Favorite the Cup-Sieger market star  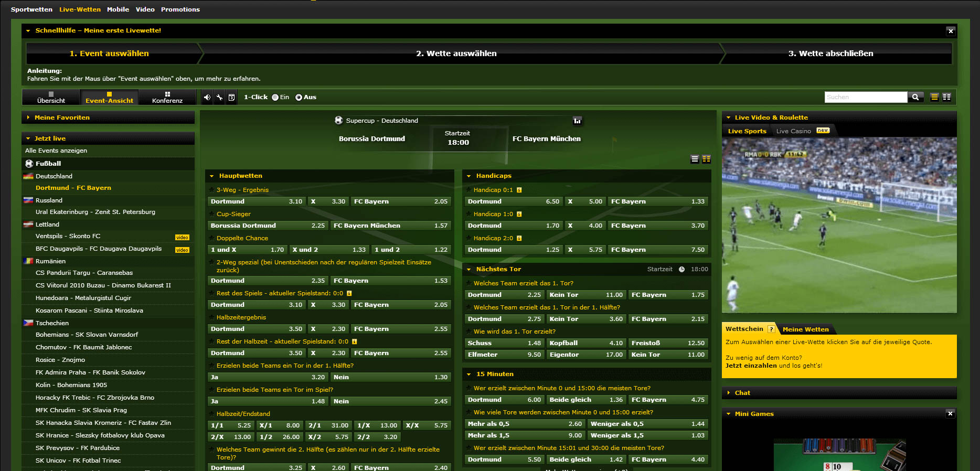(x=212, y=214)
